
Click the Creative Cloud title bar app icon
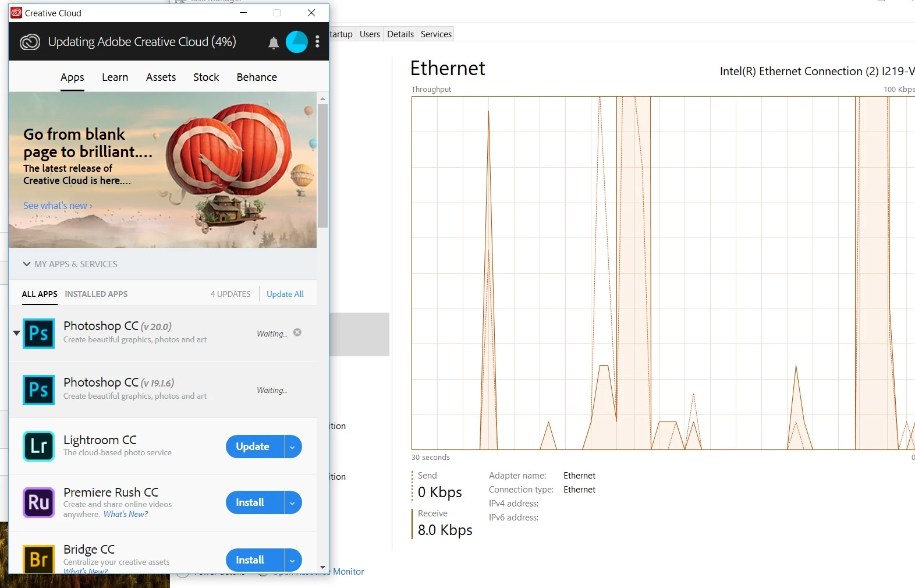(x=16, y=13)
